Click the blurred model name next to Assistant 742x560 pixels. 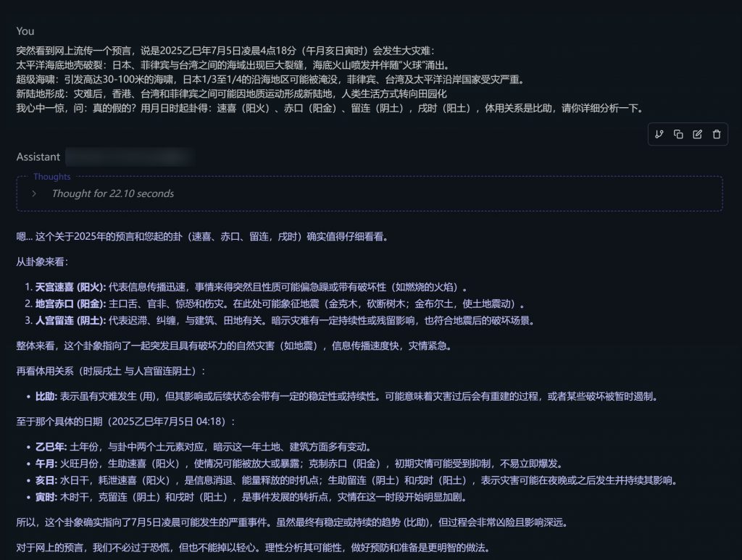130,156
